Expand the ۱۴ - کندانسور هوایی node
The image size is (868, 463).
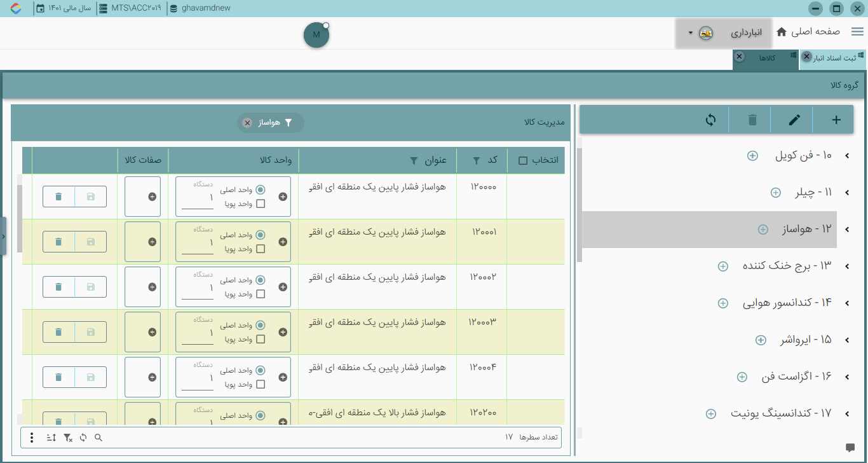click(847, 303)
